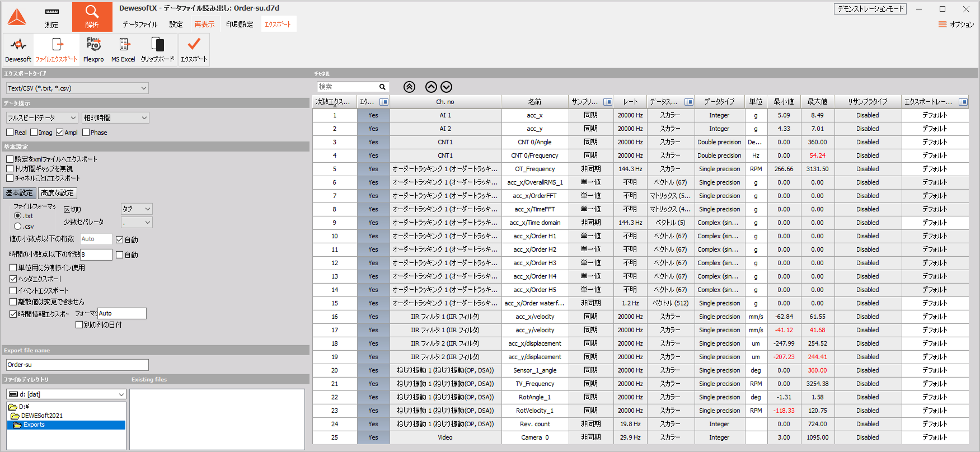Click the Sensor_1_angle name cell
This screenshot has height=452, width=980.
pos(535,370)
